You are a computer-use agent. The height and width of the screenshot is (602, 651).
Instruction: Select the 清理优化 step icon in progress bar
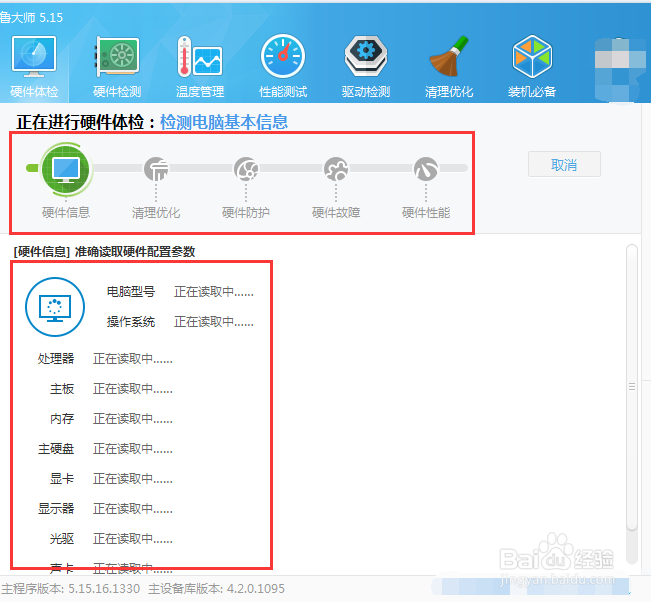pyautogui.click(x=156, y=169)
